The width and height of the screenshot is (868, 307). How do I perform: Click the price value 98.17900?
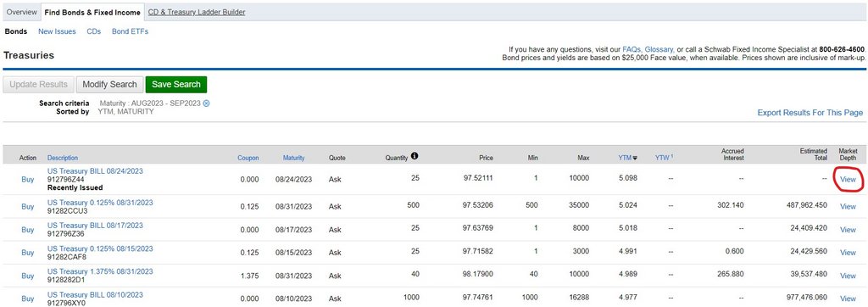pyautogui.click(x=478, y=275)
